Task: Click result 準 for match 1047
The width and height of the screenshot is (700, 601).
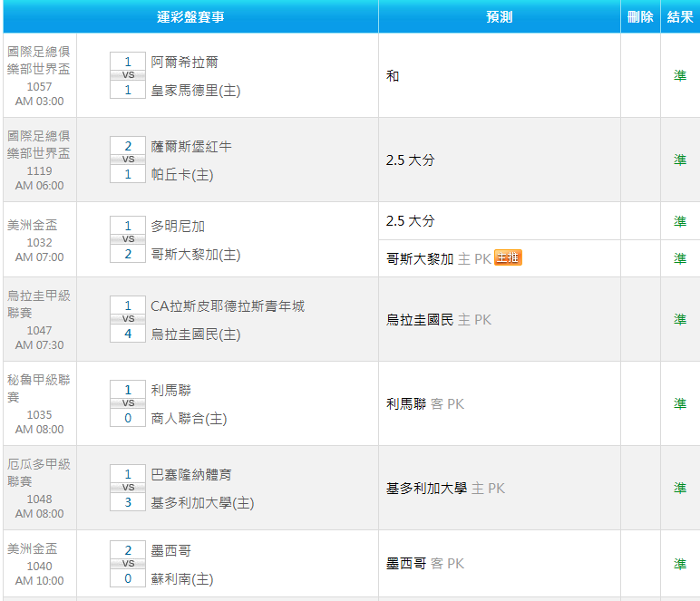Action: (x=680, y=319)
